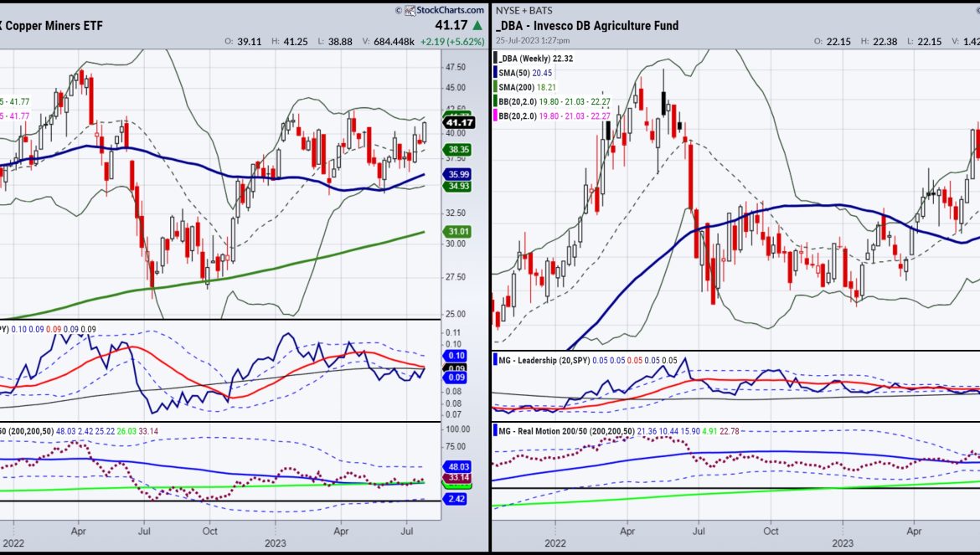
Task: Click the blue swatch beside 'SMA(50)'
Action: click(496, 73)
